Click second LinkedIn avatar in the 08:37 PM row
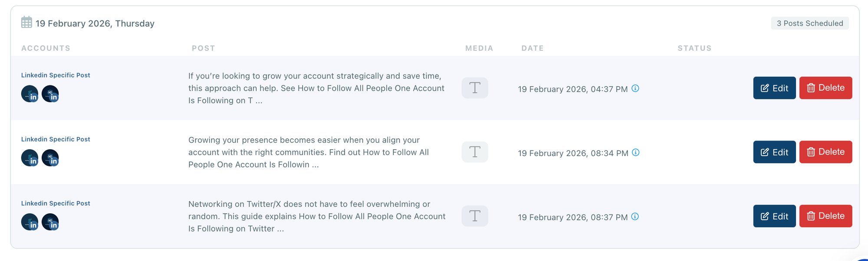Viewport: 868px width, 261px height. tap(50, 222)
